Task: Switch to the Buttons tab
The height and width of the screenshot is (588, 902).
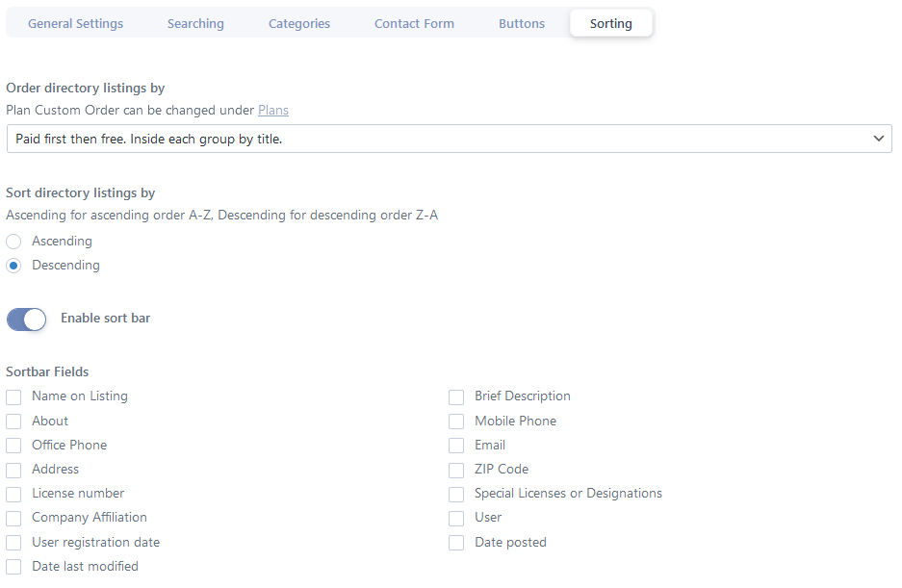Action: click(x=522, y=24)
